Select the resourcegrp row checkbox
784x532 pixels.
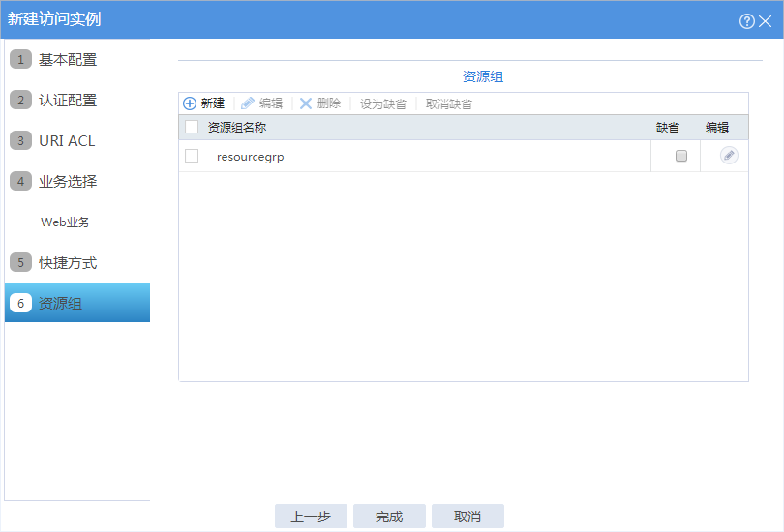coord(192,156)
